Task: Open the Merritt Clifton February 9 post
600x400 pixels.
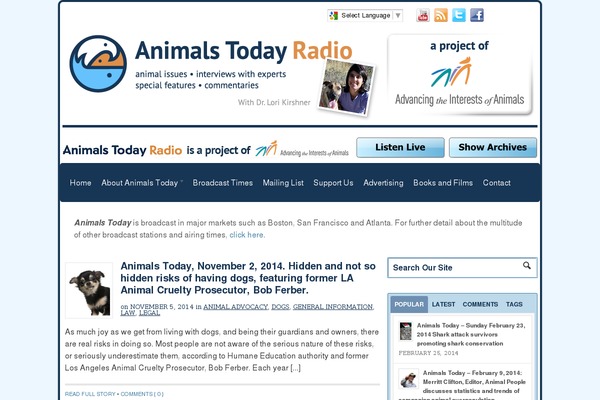Action: (474, 382)
